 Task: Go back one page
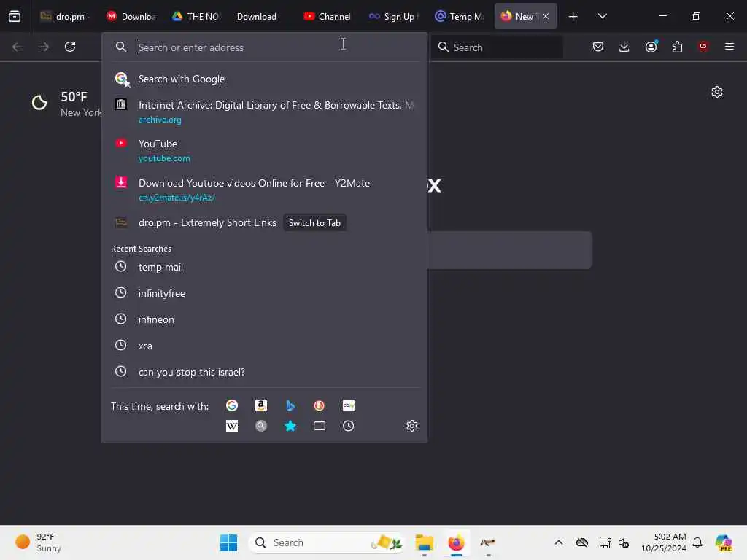click(x=18, y=47)
